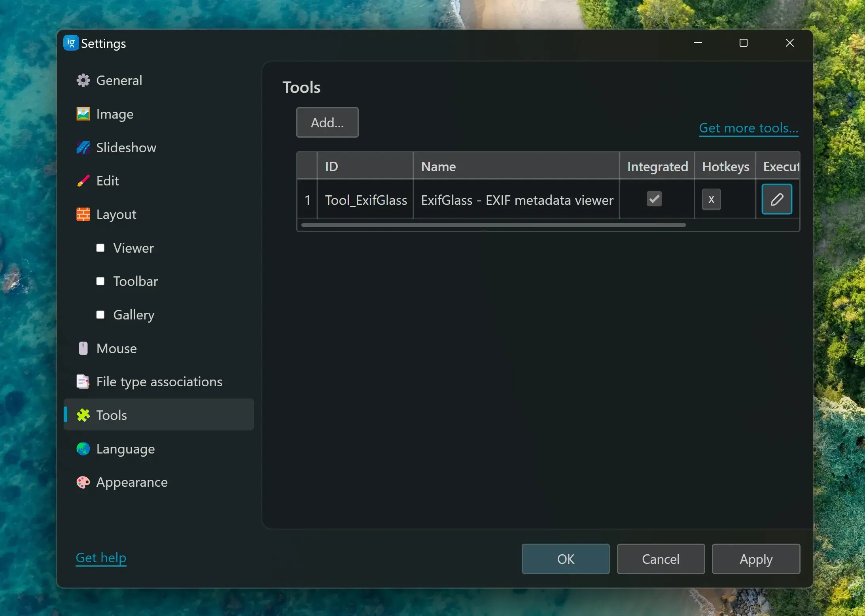This screenshot has width=865, height=616.
Task: Select the Toolbar layout subsection
Action: pyautogui.click(x=135, y=282)
